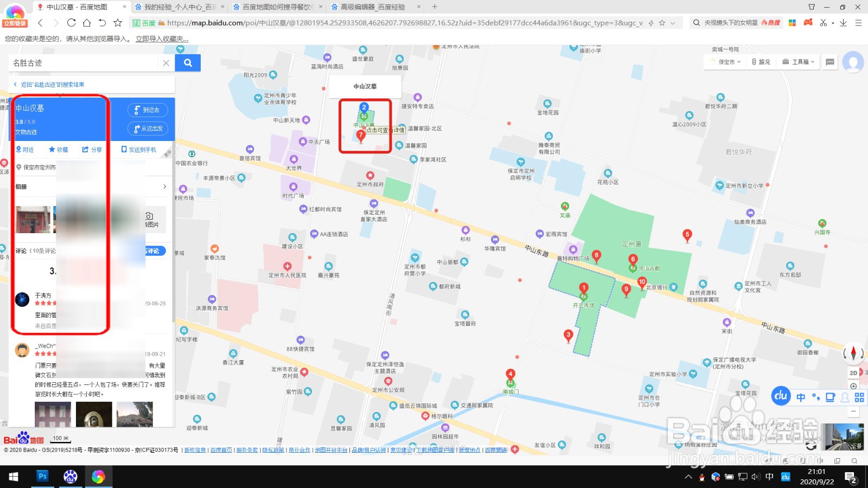Click the 名胜古迹 search input field
The height and width of the screenshot is (488, 868).
coord(84,63)
